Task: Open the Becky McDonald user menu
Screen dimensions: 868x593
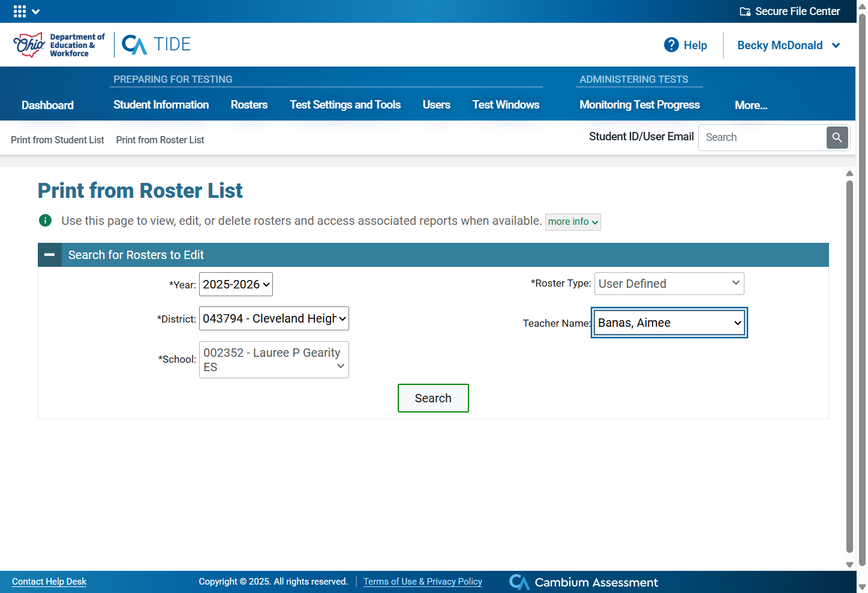Action: click(789, 46)
